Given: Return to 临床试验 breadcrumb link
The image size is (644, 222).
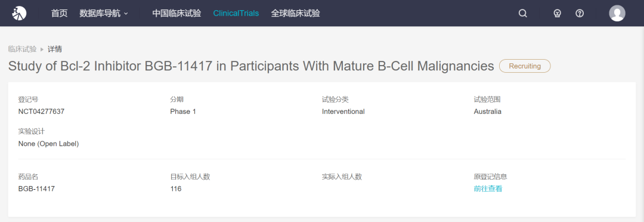Looking at the screenshot, I should (x=22, y=50).
